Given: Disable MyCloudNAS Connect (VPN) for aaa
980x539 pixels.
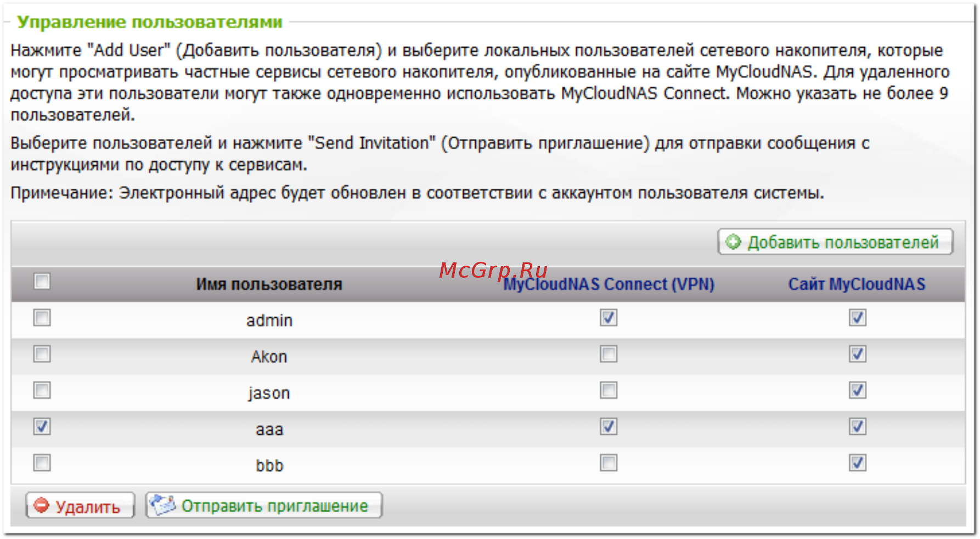Looking at the screenshot, I should click(x=609, y=426).
